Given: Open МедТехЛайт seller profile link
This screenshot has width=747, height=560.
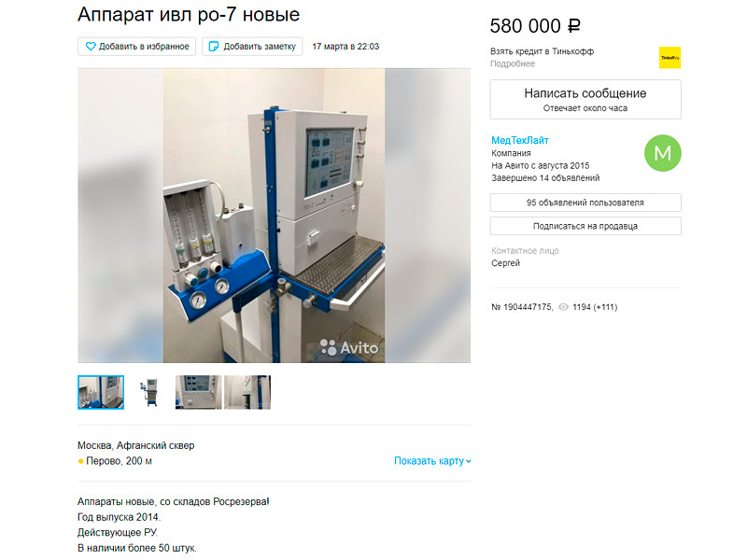Looking at the screenshot, I should click(520, 140).
